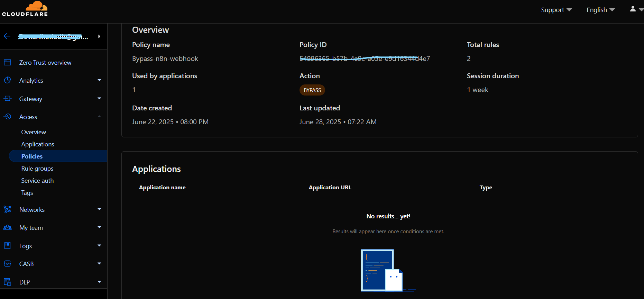Click the session duration value 1 week

click(478, 90)
